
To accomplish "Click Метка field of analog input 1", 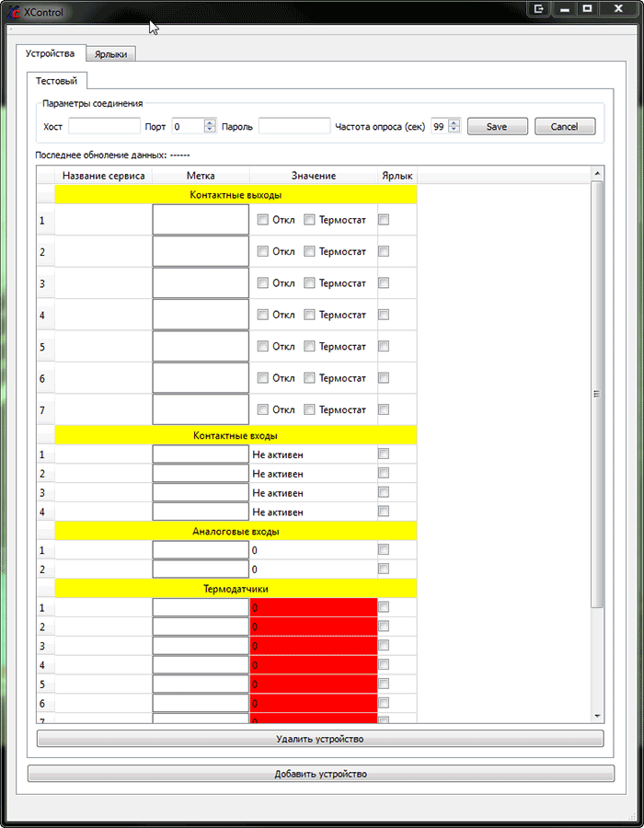I will point(201,550).
